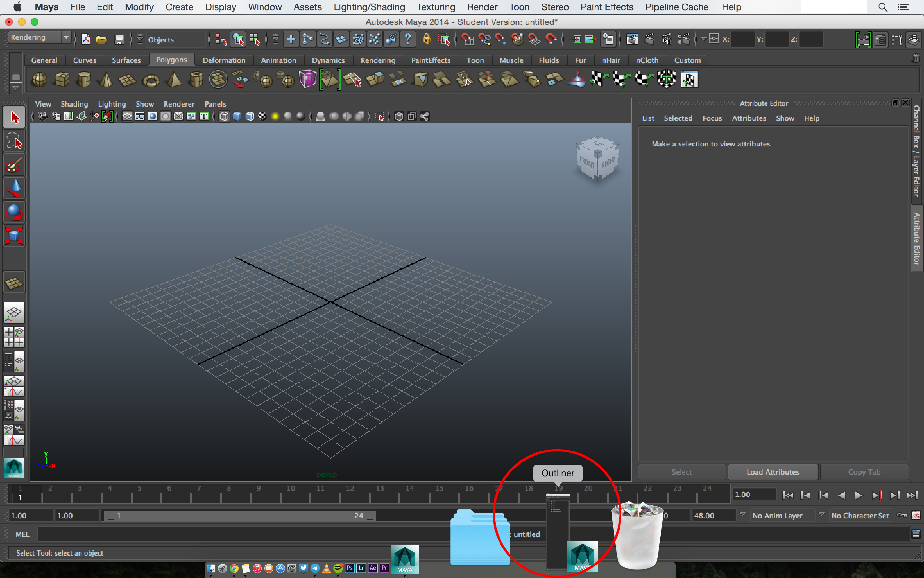Create a polygon cylinder from shelf
Viewport: 924px width, 578px height.
pyautogui.click(x=84, y=80)
